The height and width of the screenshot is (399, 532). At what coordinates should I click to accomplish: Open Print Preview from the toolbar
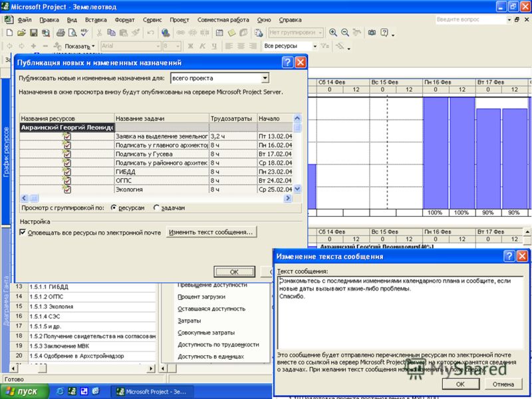pyautogui.click(x=72, y=33)
